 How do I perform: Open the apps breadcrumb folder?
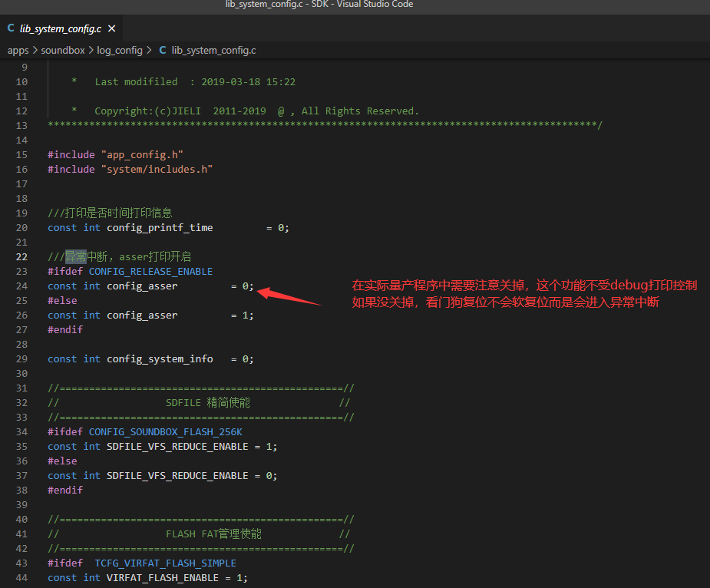point(18,51)
